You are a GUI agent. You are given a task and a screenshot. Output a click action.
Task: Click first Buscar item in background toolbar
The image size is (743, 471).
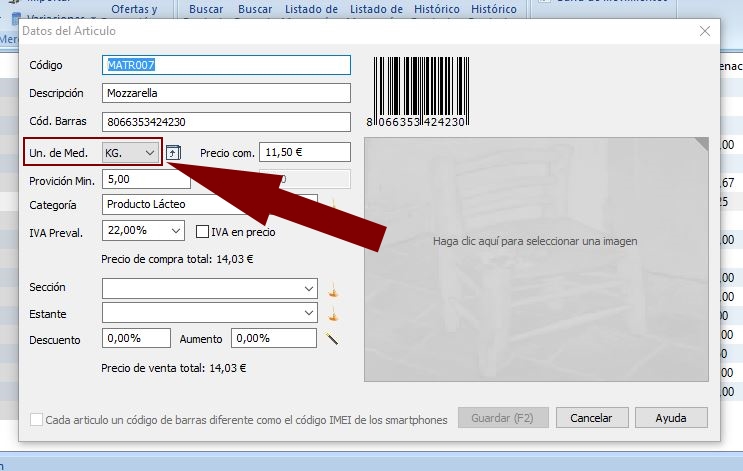click(206, 9)
